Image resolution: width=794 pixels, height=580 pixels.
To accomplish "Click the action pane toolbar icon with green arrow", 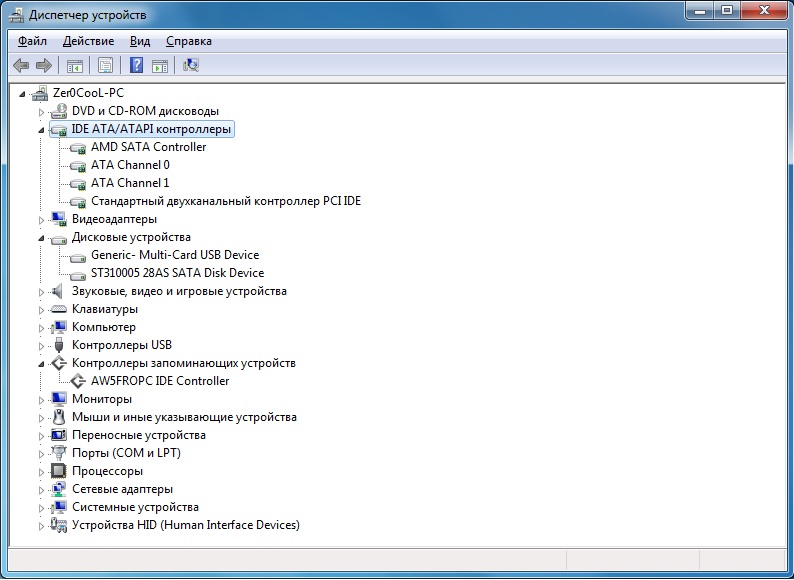I will [160, 65].
